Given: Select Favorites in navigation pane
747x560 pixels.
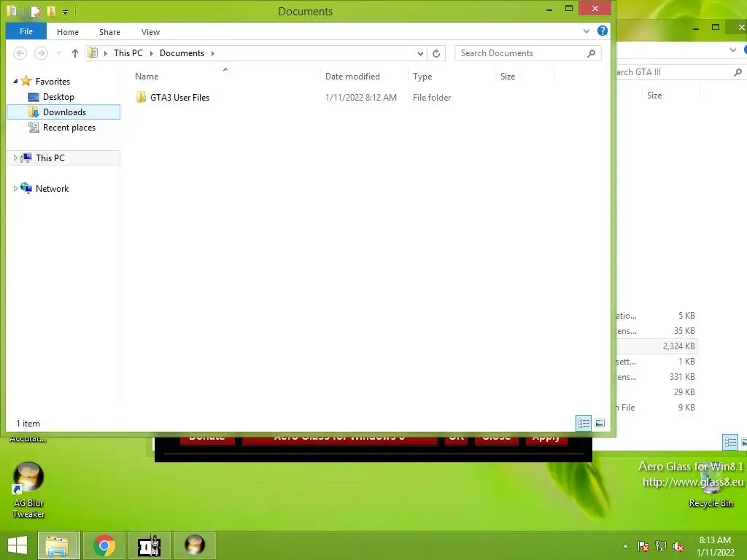Looking at the screenshot, I should tap(53, 82).
